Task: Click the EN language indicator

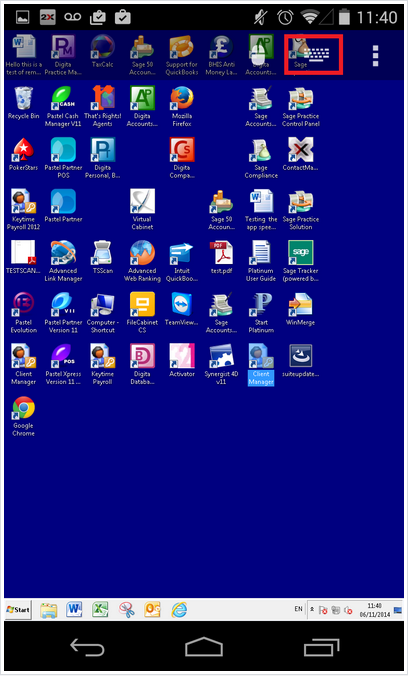Action: coord(298,609)
